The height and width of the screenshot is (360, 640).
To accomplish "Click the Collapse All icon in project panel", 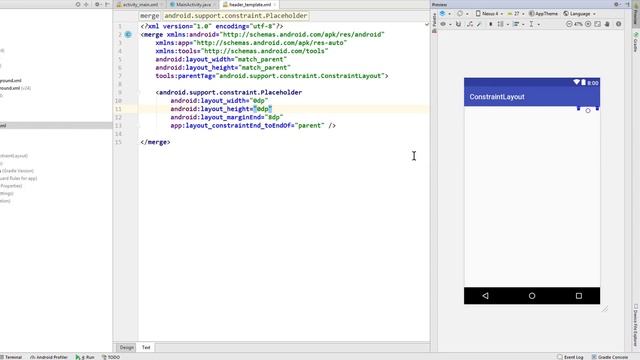I will tap(86, 4).
